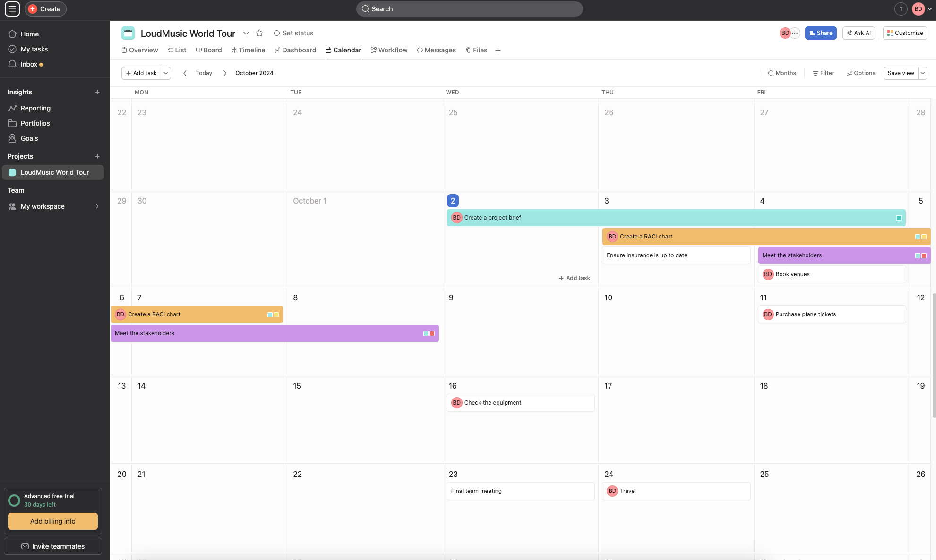Open Ensure insurance is up to date task

676,255
